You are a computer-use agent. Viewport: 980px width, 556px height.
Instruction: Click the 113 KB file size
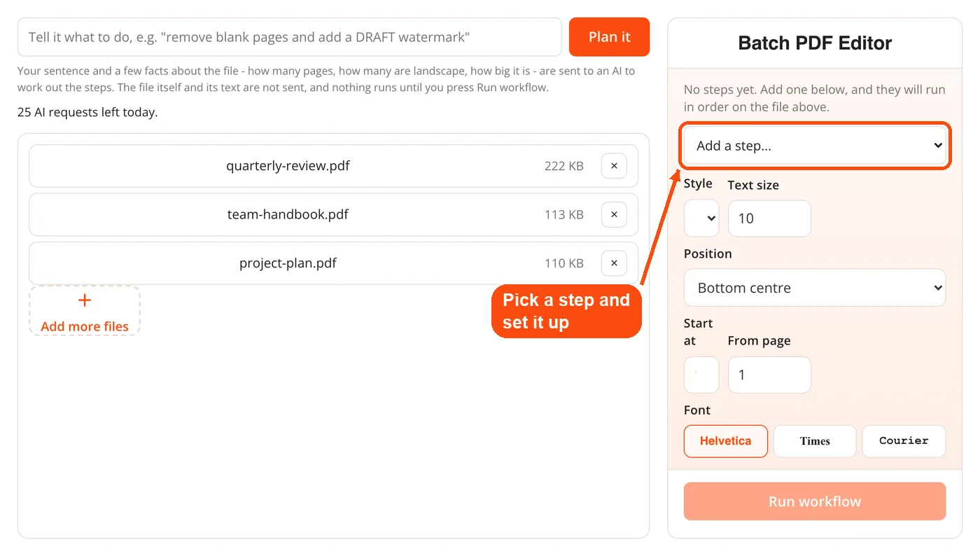point(564,214)
